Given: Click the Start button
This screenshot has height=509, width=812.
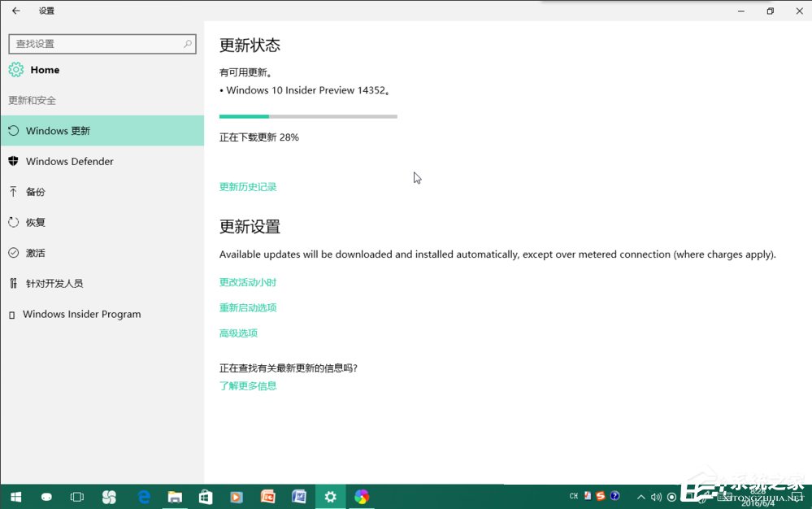Looking at the screenshot, I should [x=15, y=496].
